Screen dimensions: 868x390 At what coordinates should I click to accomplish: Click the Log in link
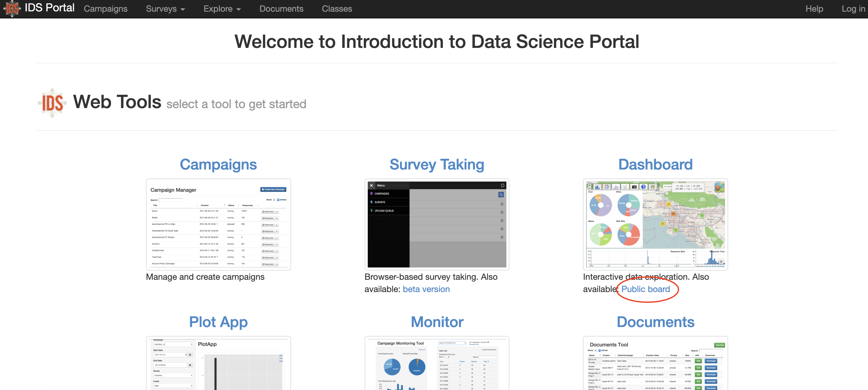tap(852, 9)
